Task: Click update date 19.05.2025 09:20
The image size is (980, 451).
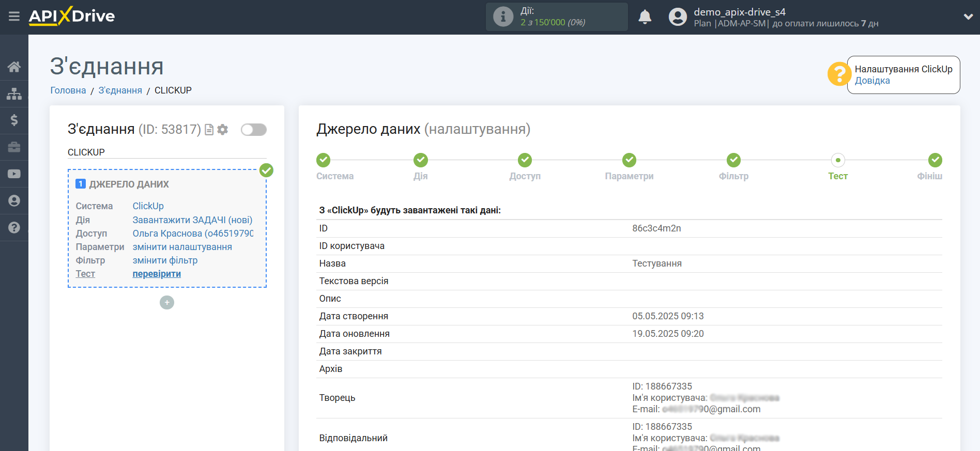Action: (668, 334)
